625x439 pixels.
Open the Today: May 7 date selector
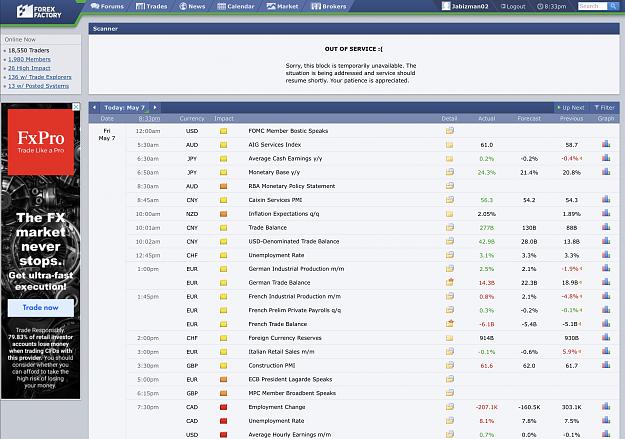tap(124, 108)
